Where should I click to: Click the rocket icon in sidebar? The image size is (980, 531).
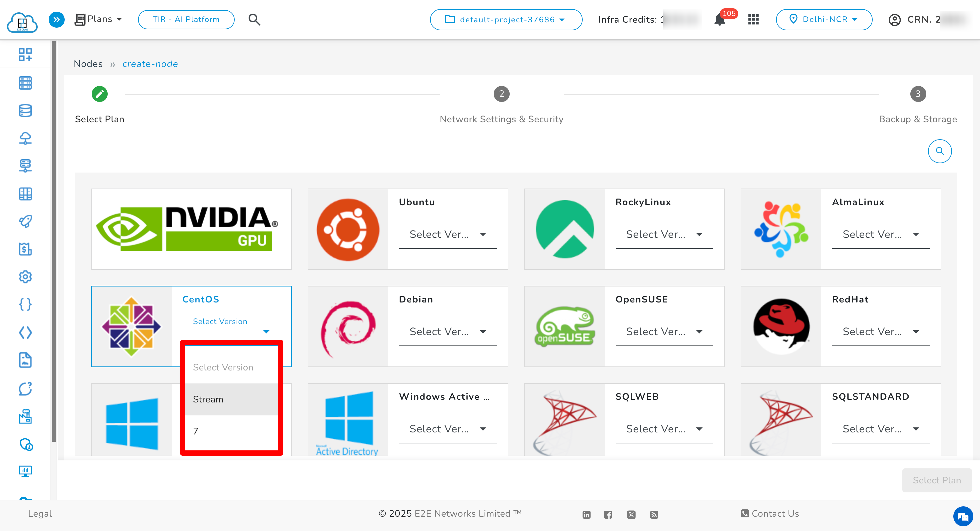[x=25, y=221]
